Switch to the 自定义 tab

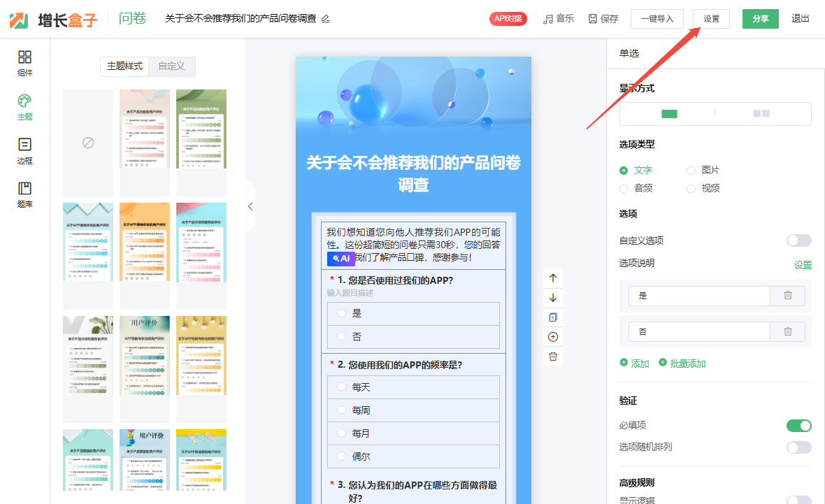coord(171,66)
